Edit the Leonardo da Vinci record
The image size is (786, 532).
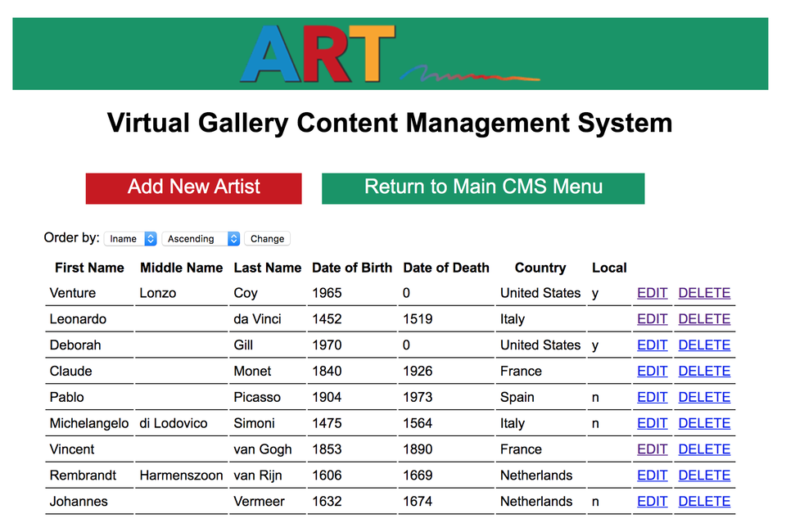(x=652, y=318)
